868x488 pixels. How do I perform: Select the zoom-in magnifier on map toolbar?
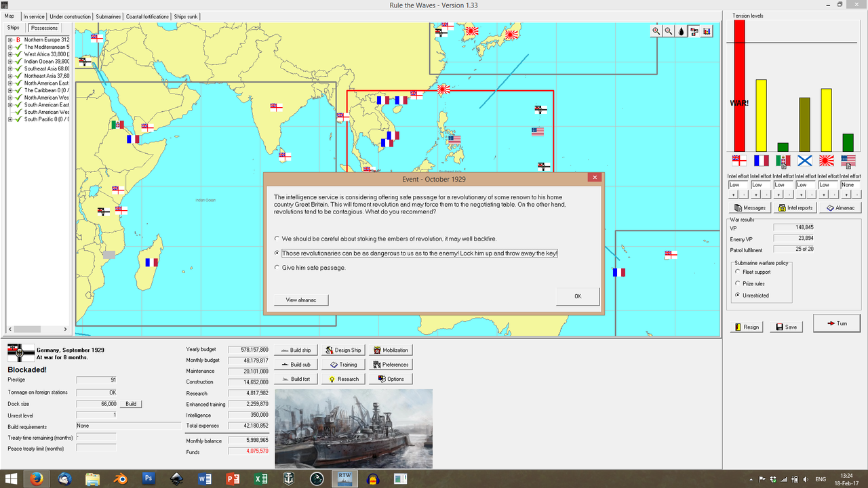655,30
